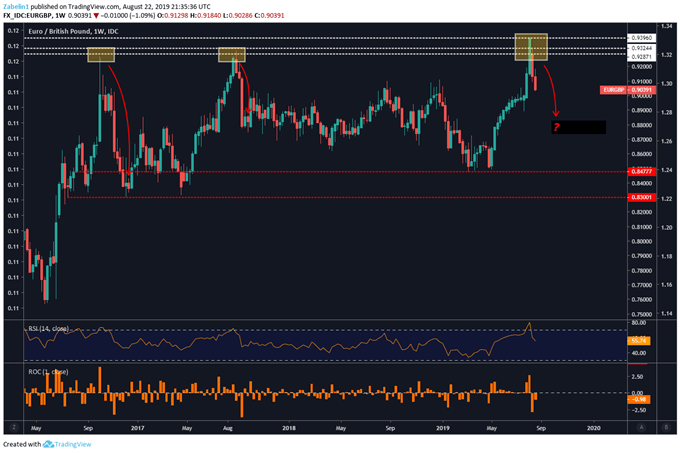Viewport: 680px width, 453px height.
Task: Click the 0.88000 price level on the axis
Action: [641, 125]
